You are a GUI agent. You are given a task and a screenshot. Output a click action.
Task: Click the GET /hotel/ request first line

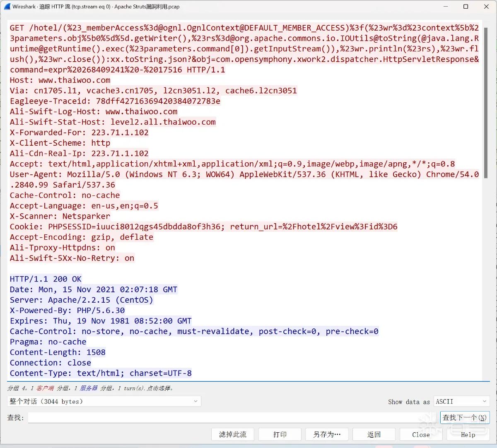pos(244,28)
